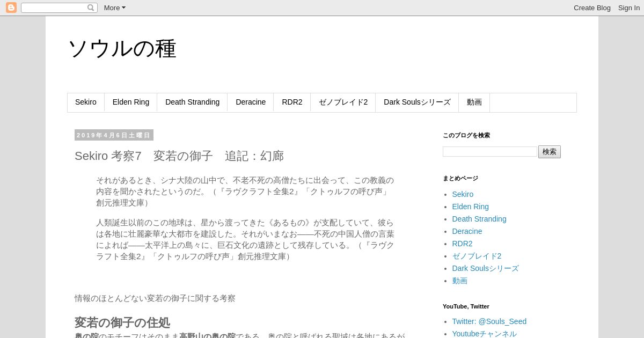644x338 pixels.
Task: Click the Blogger logo icon
Action: pyautogui.click(x=11, y=8)
